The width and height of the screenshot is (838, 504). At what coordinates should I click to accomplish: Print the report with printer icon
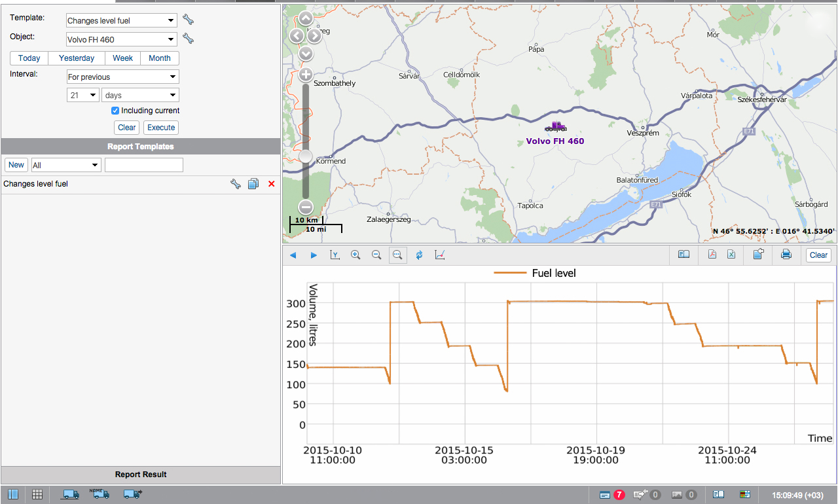point(786,255)
